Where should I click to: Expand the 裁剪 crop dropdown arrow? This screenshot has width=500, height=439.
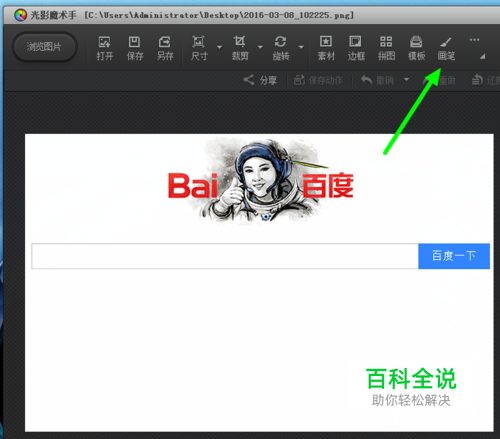click(260, 47)
